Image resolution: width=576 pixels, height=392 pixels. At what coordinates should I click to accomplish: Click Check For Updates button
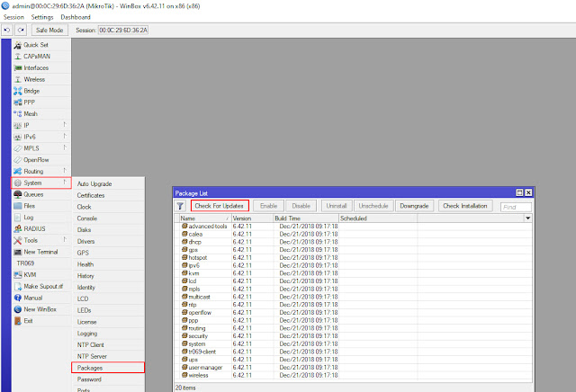pos(220,206)
